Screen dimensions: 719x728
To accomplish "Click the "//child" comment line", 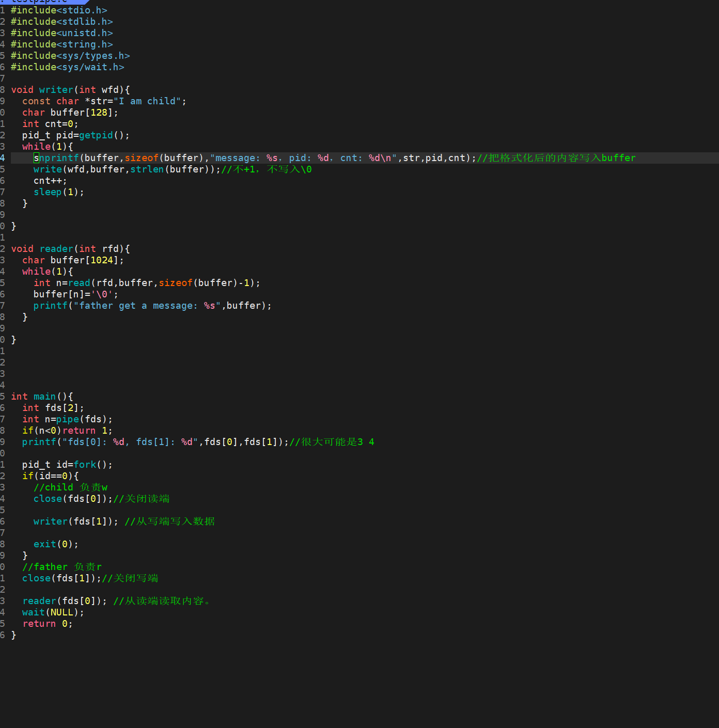I will tap(71, 487).
